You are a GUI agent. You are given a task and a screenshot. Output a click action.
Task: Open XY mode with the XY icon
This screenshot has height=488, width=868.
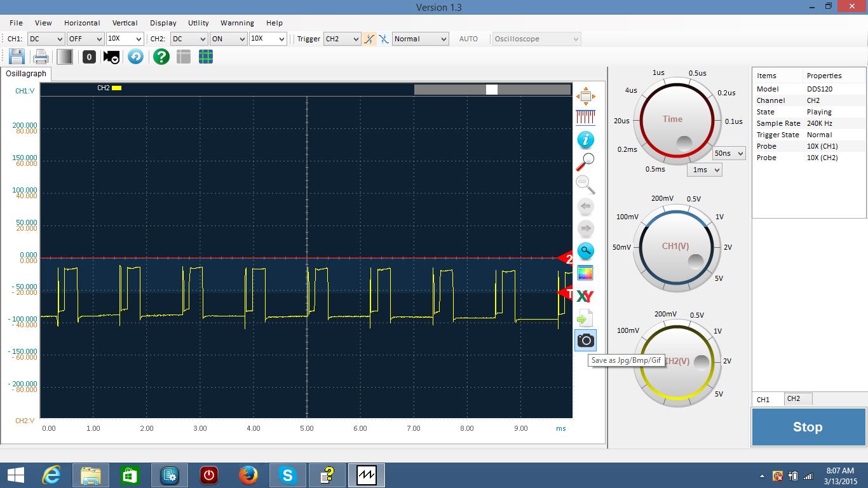[x=585, y=296]
